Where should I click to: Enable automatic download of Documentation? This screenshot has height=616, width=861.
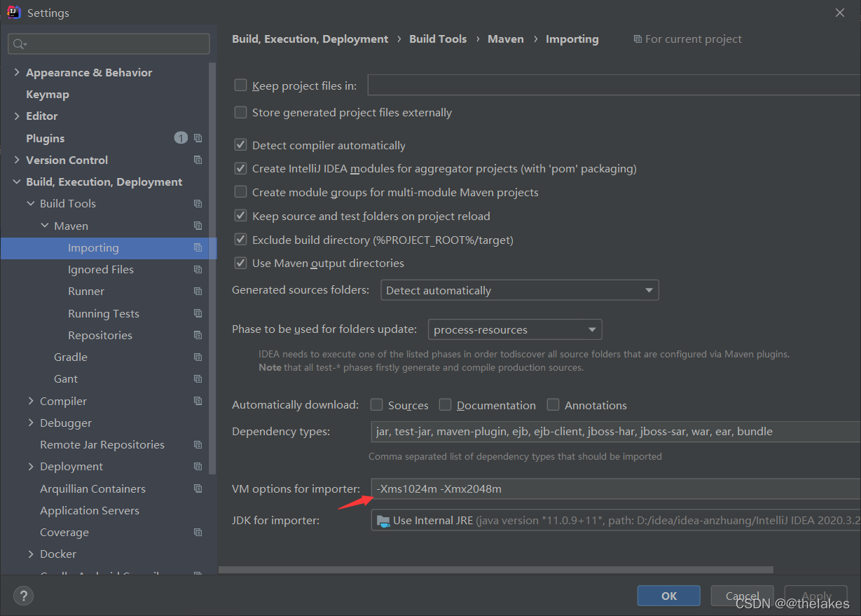(445, 405)
